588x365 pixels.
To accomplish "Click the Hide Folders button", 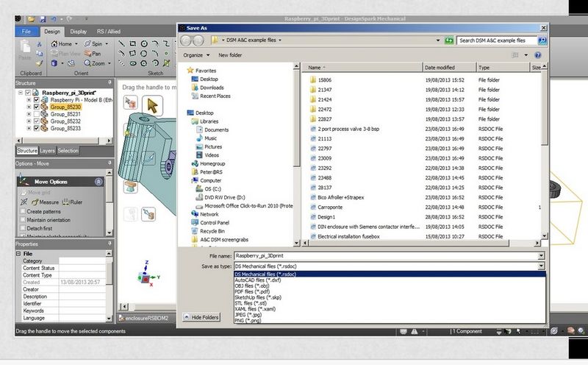I will (201, 317).
